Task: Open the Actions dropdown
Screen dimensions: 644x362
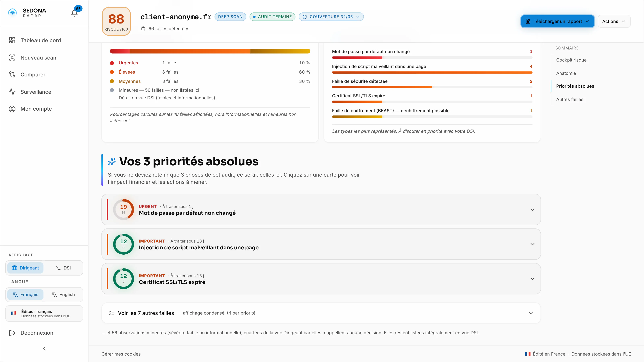Action: pyautogui.click(x=614, y=21)
